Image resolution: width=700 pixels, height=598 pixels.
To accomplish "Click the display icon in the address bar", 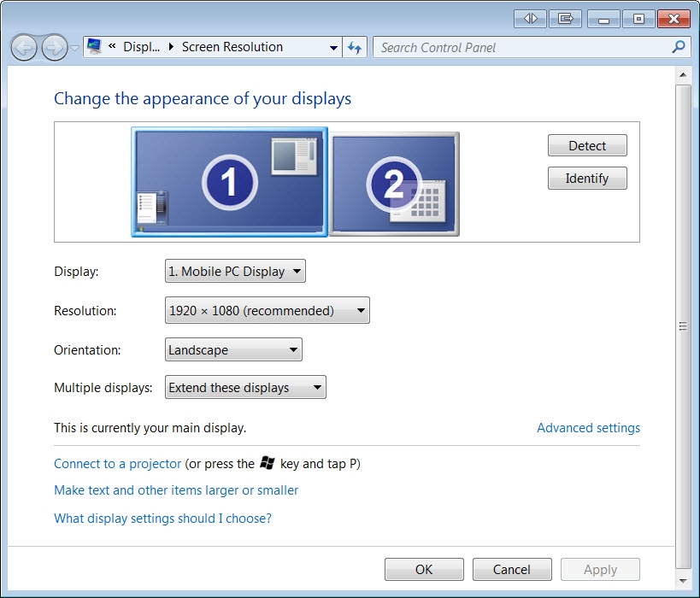I will pyautogui.click(x=94, y=47).
